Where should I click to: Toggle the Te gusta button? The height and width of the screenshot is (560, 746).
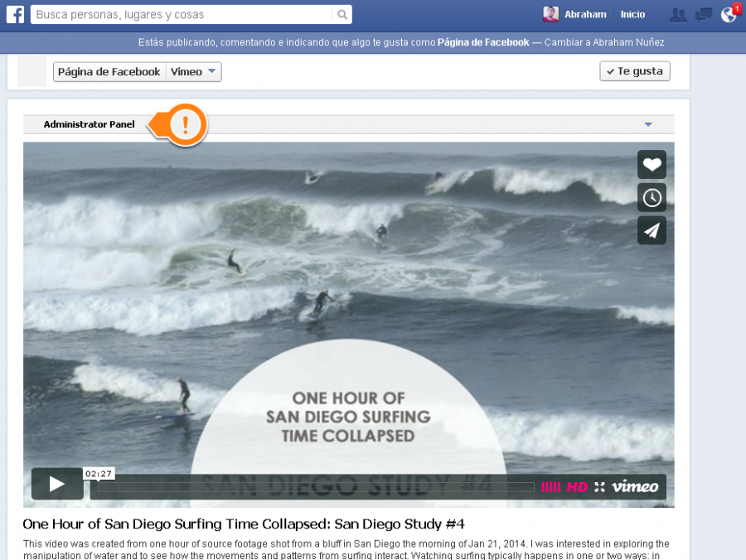(x=634, y=71)
